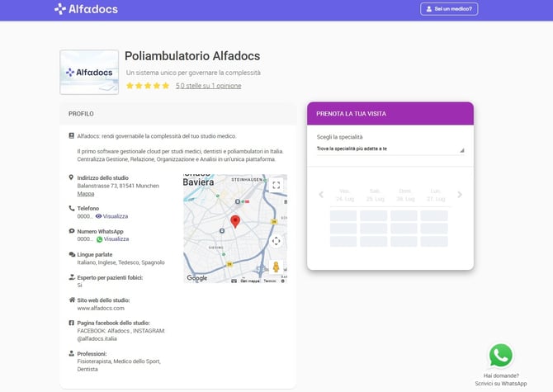
Task: Reveal WhatsApp number via green Visualizza link
Action: pyautogui.click(x=112, y=239)
